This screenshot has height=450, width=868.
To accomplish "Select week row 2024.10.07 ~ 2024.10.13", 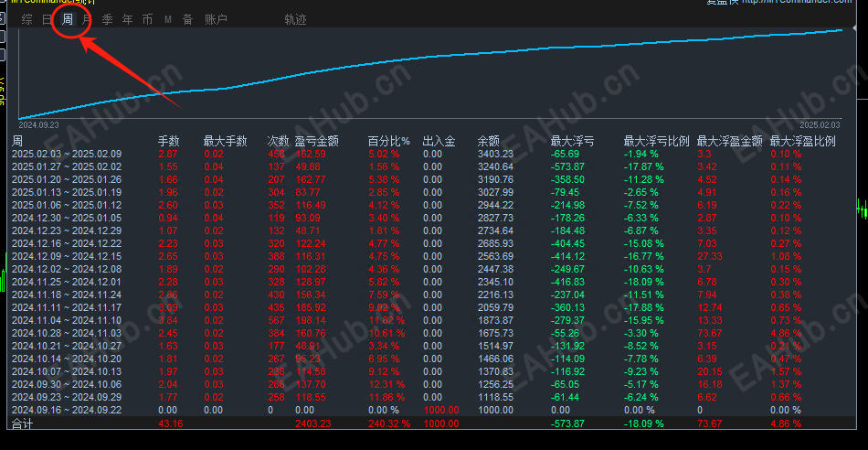I will pyautogui.click(x=434, y=371).
